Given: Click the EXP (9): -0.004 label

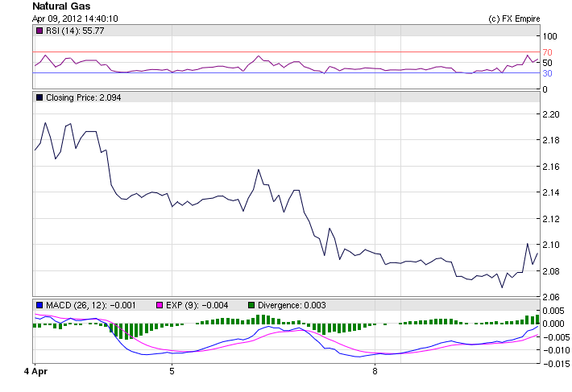Looking at the screenshot, I should (197, 305).
